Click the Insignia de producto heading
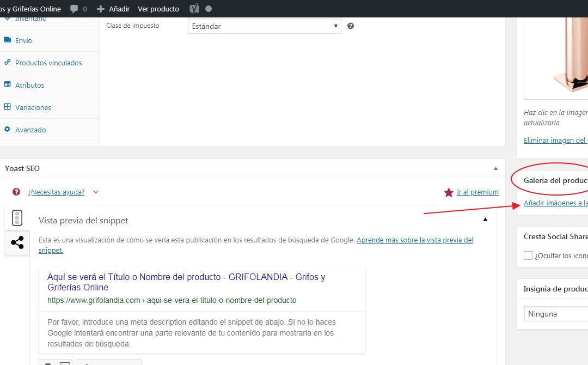The width and height of the screenshot is (588, 365). [x=556, y=289]
